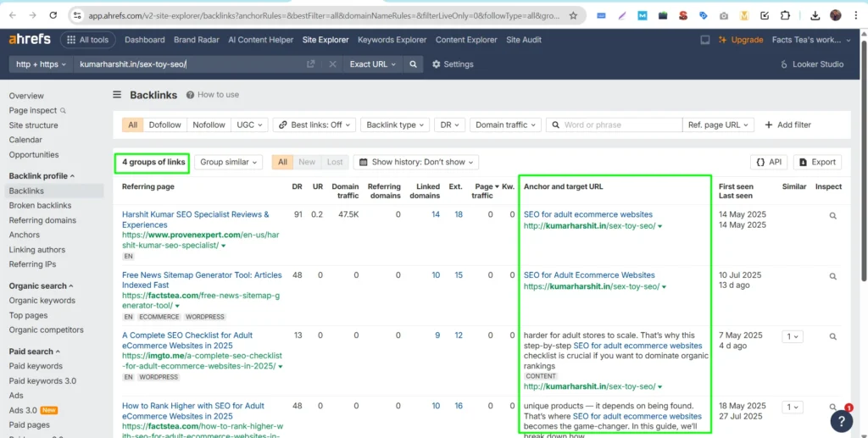Show only New links

point(307,162)
